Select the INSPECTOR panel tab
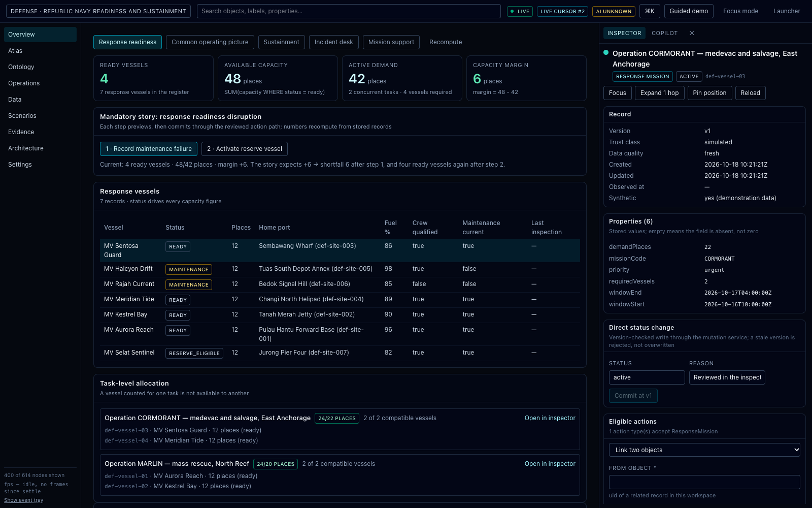This screenshot has width=812, height=508. pyautogui.click(x=624, y=33)
